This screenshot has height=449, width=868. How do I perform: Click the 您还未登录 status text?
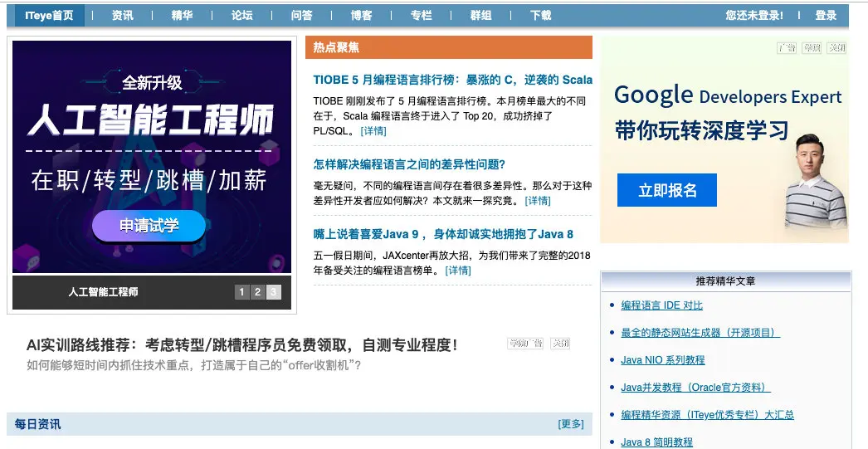coord(754,16)
